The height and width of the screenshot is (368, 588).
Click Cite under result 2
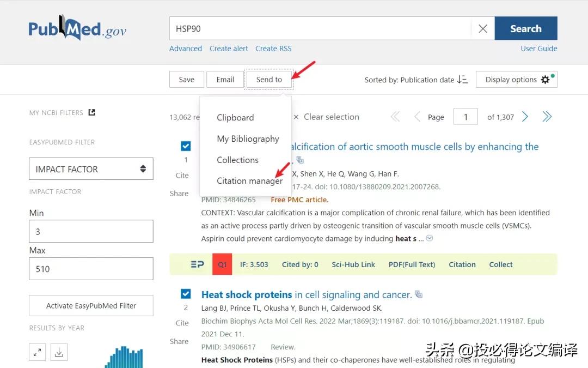pyautogui.click(x=182, y=323)
